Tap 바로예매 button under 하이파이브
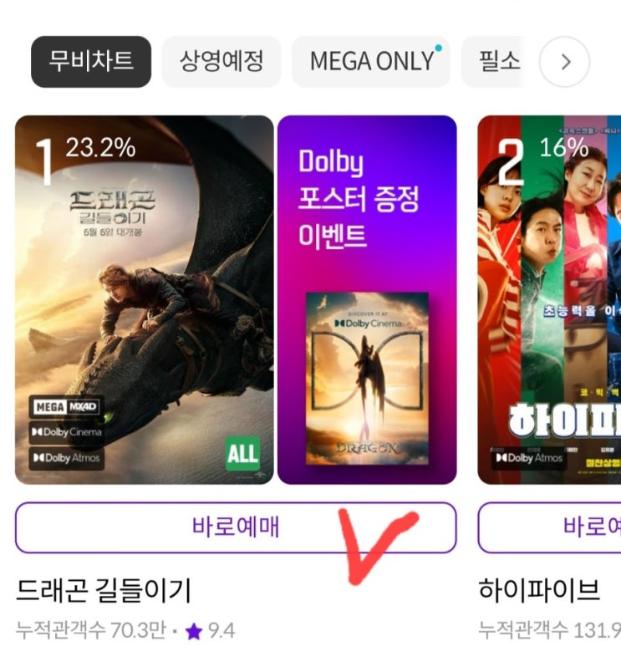This screenshot has width=621, height=672. 549,527
